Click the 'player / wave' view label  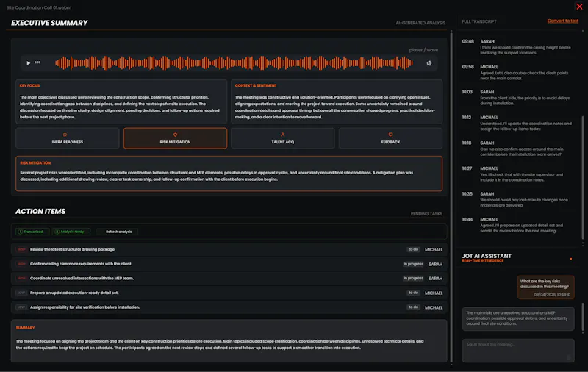(x=423, y=50)
